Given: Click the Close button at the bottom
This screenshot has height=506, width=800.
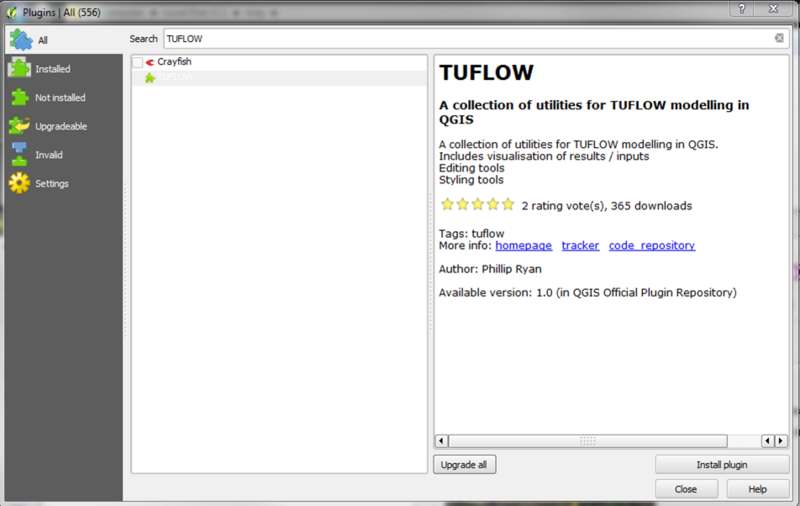Looking at the screenshot, I should pos(685,489).
